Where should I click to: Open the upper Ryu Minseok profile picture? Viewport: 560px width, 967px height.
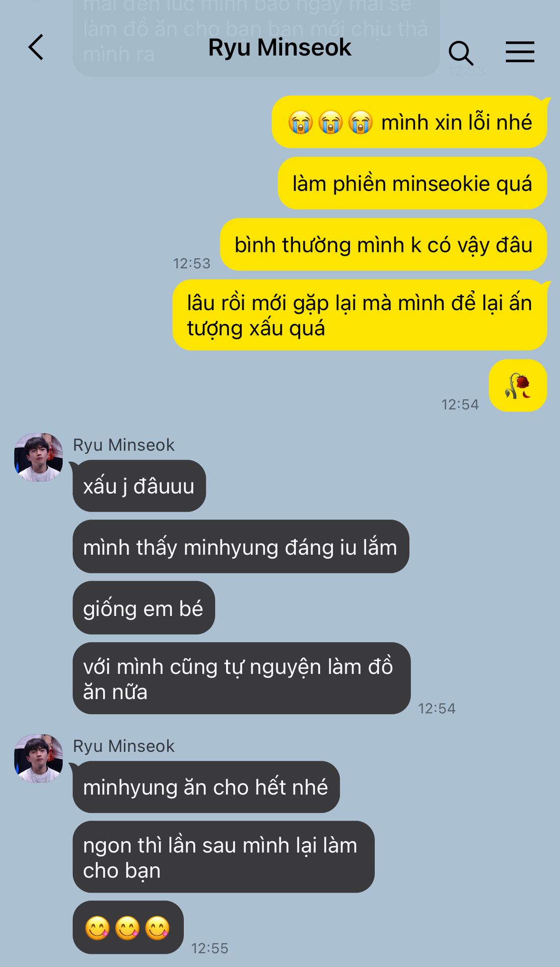(x=38, y=457)
